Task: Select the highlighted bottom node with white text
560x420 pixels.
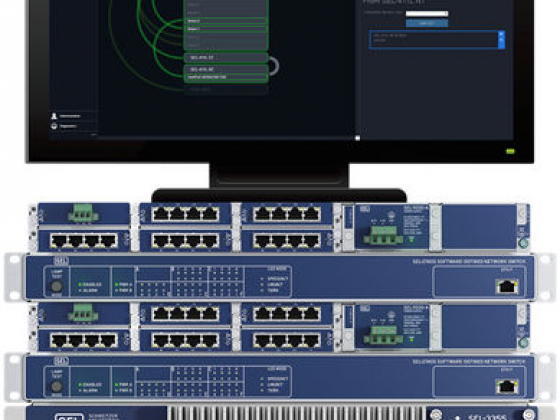Action: [x=226, y=77]
